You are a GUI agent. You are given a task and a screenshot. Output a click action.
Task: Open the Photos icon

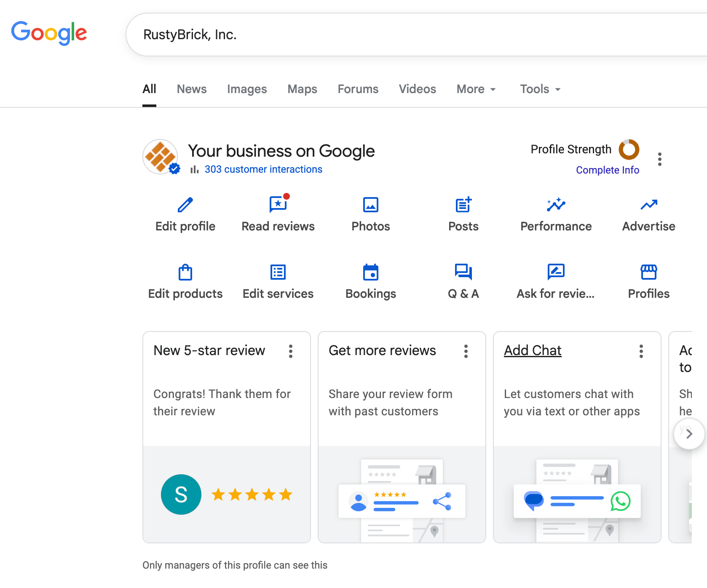tap(371, 205)
